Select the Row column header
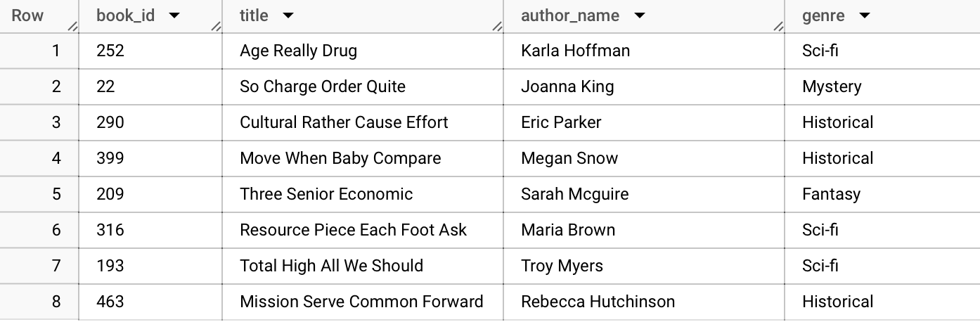The width and height of the screenshot is (980, 322). pyautogui.click(x=39, y=16)
